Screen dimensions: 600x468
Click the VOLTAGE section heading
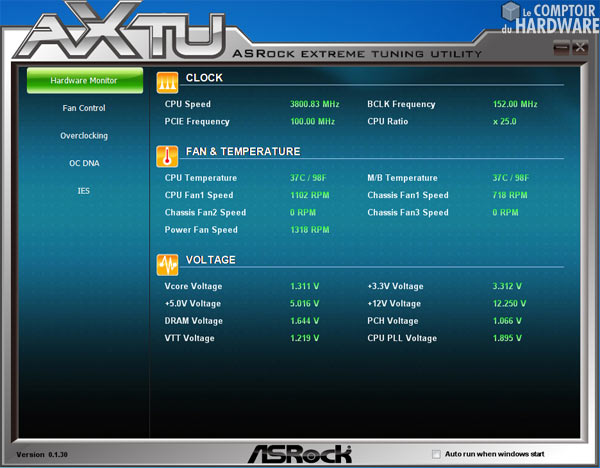pos(210,260)
